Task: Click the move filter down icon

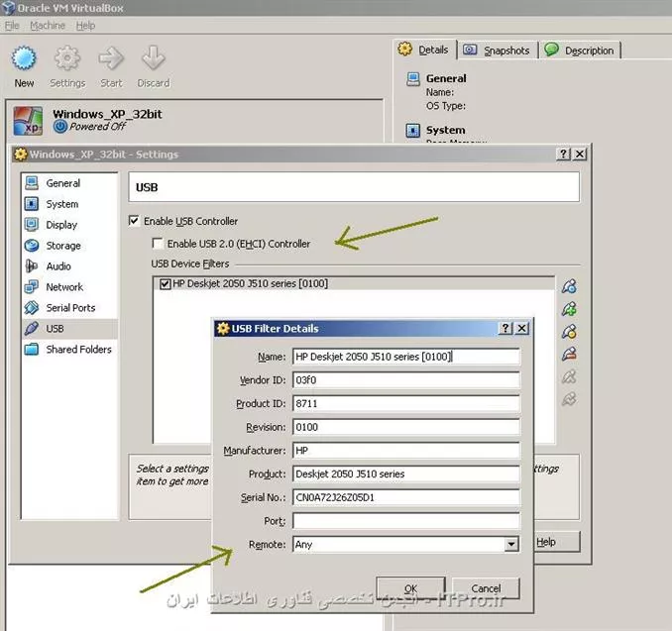Action: pyautogui.click(x=569, y=399)
